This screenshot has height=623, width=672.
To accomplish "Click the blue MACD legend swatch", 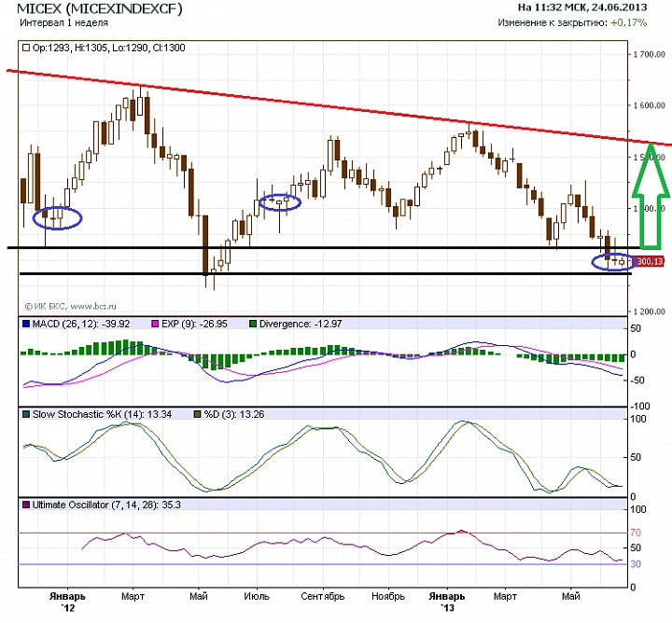I will pyautogui.click(x=27, y=324).
